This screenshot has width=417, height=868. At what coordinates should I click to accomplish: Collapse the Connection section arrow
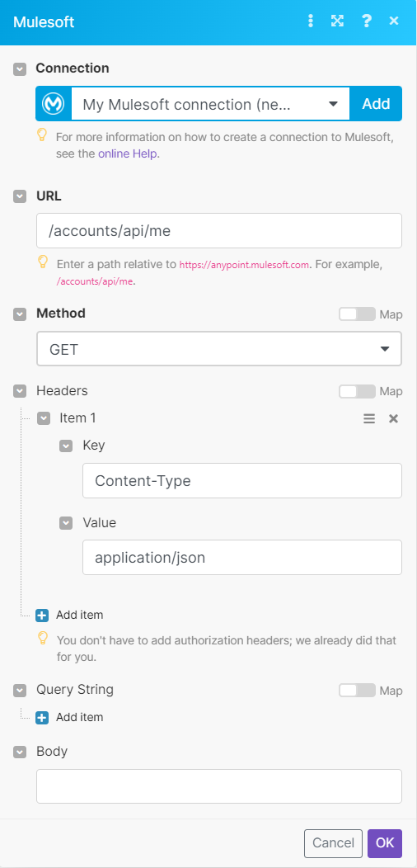pos(20,68)
